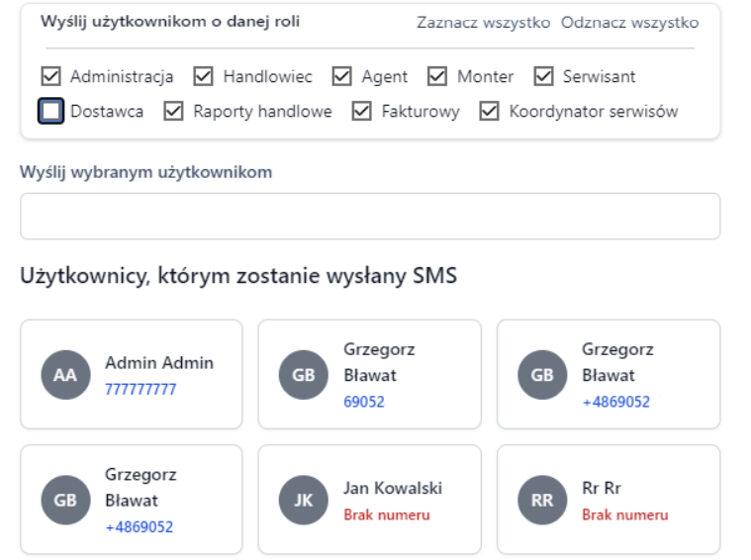Uncheck the Raporty handlowe checkbox
This screenshot has width=751, height=560.
click(x=174, y=112)
